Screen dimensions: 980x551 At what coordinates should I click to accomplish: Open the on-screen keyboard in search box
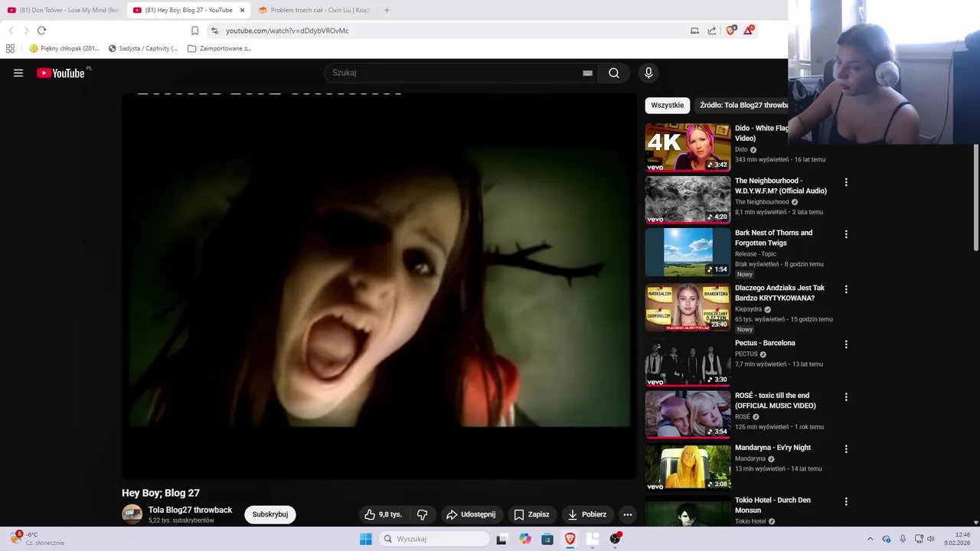(587, 73)
